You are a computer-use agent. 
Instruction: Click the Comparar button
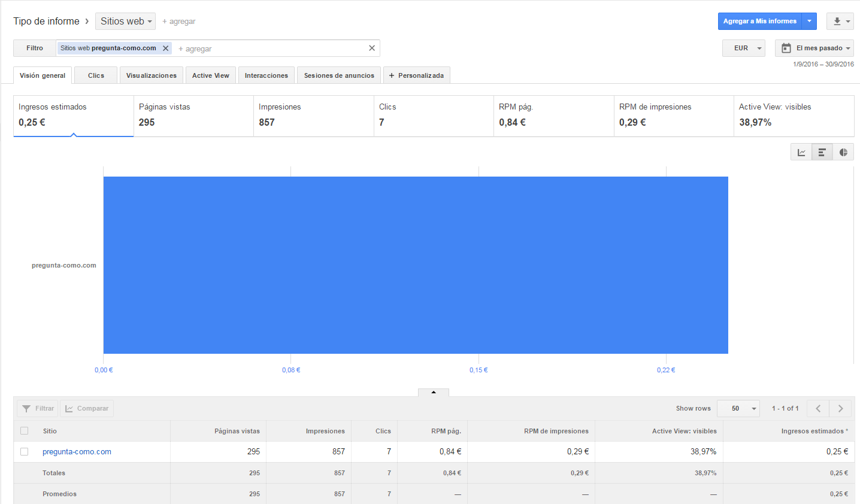[x=87, y=408]
